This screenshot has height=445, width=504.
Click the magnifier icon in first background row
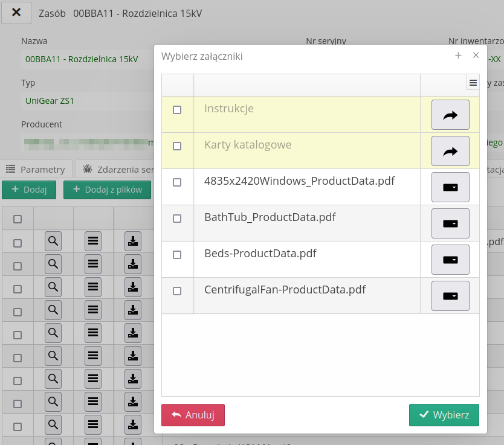click(x=53, y=242)
